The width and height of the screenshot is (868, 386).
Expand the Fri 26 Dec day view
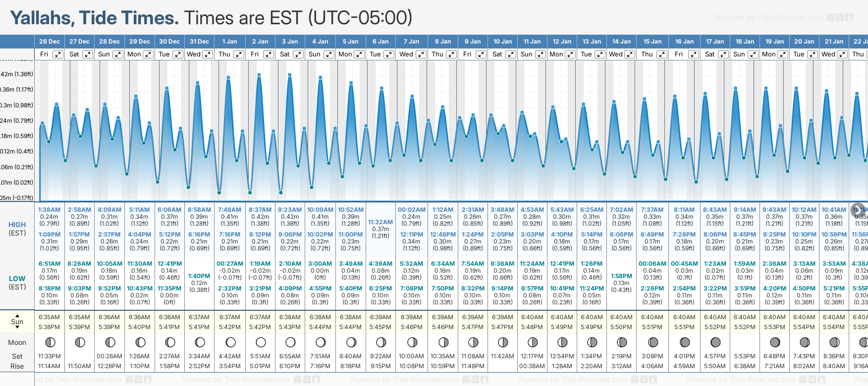[x=58, y=54]
